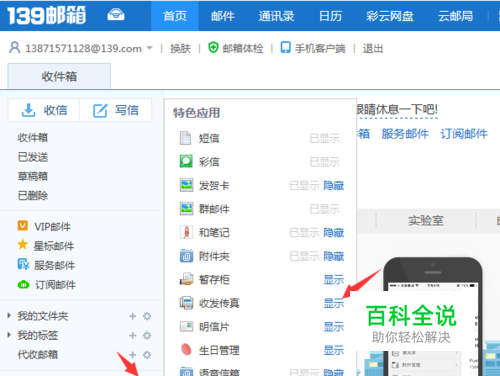Click the user profile icon
Image resolution: width=500 pixels, height=376 pixels.
[15, 48]
